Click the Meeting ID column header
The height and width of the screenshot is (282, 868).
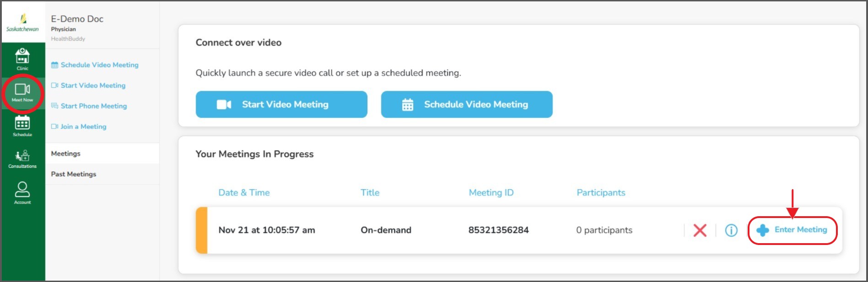491,192
